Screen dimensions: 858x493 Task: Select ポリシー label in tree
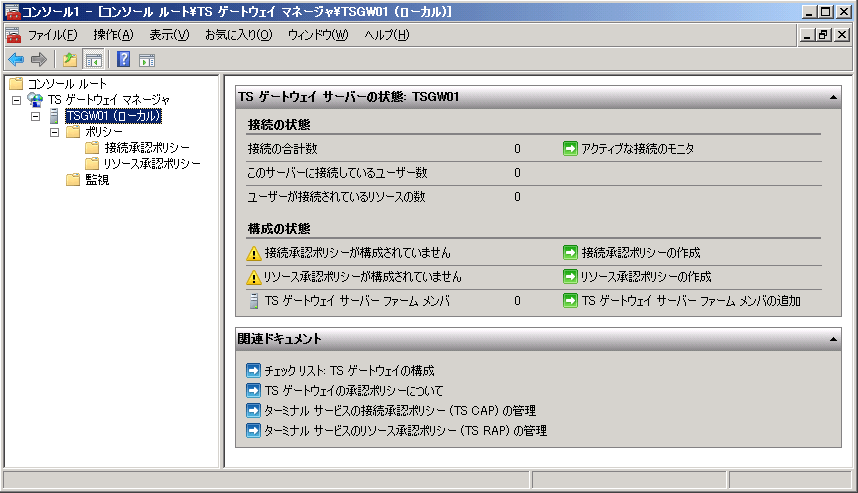pyautogui.click(x=104, y=132)
